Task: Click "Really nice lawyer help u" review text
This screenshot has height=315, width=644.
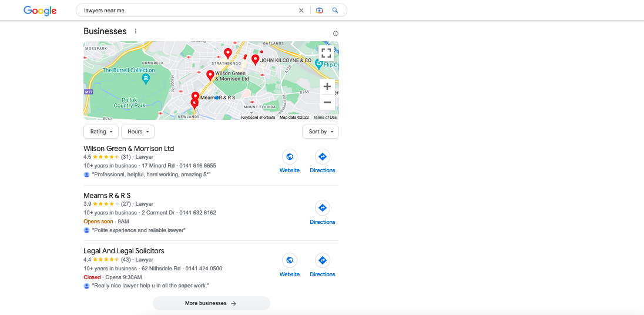Action: click(151, 286)
